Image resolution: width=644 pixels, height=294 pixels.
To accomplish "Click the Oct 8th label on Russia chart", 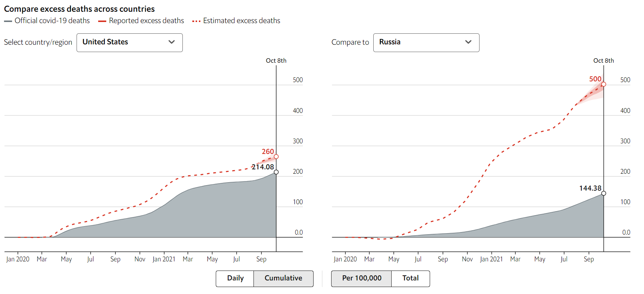I will click(x=604, y=61).
